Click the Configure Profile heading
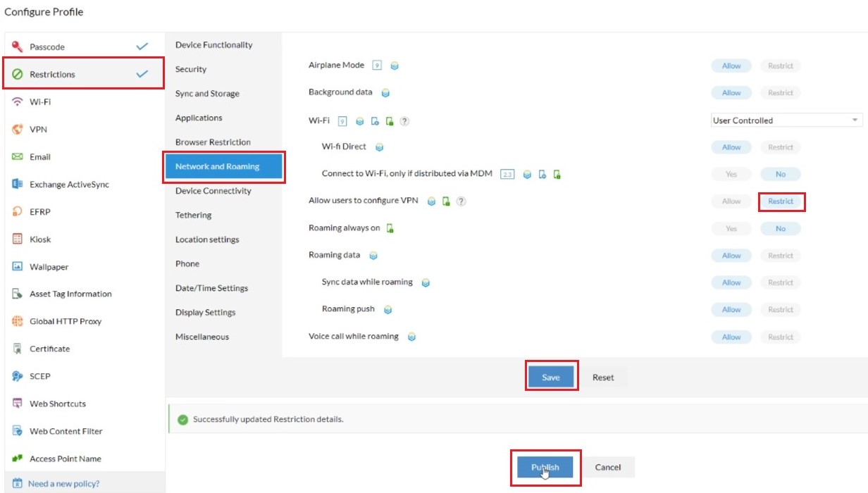Viewport: 868px width, 493px height. 44,12
